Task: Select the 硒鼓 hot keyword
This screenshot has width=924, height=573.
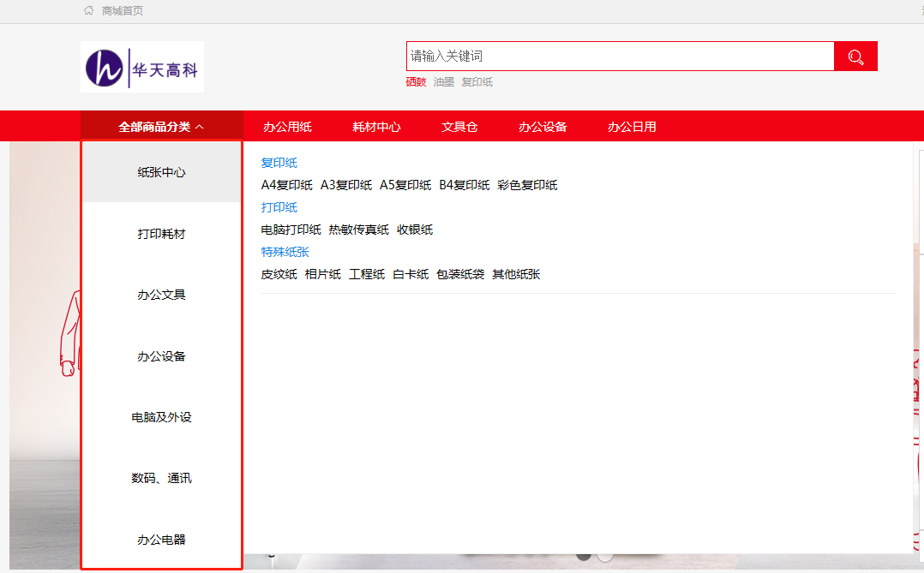Action: point(416,82)
